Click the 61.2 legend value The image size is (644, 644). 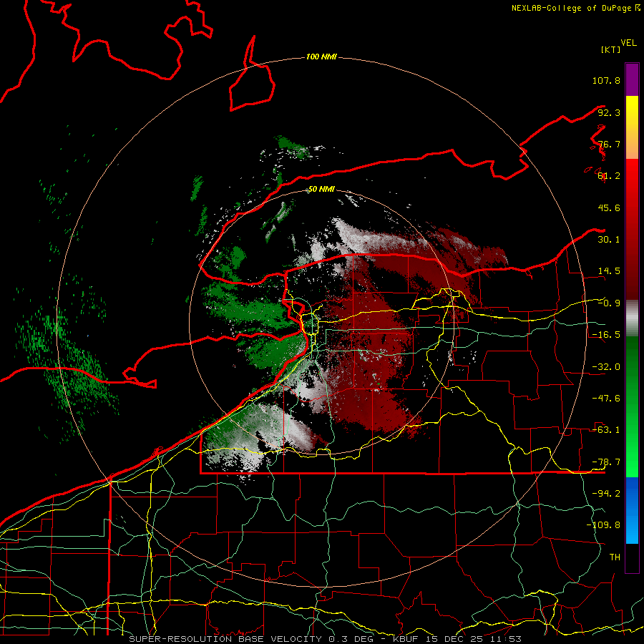point(609,176)
